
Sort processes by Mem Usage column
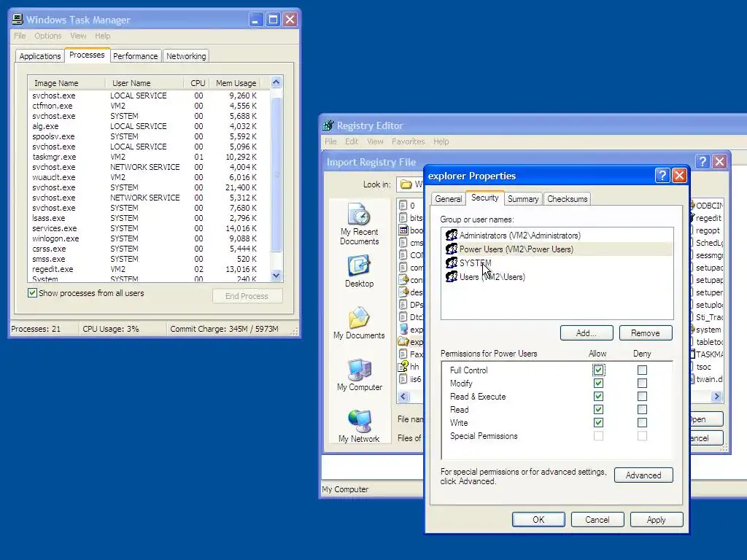coord(236,83)
